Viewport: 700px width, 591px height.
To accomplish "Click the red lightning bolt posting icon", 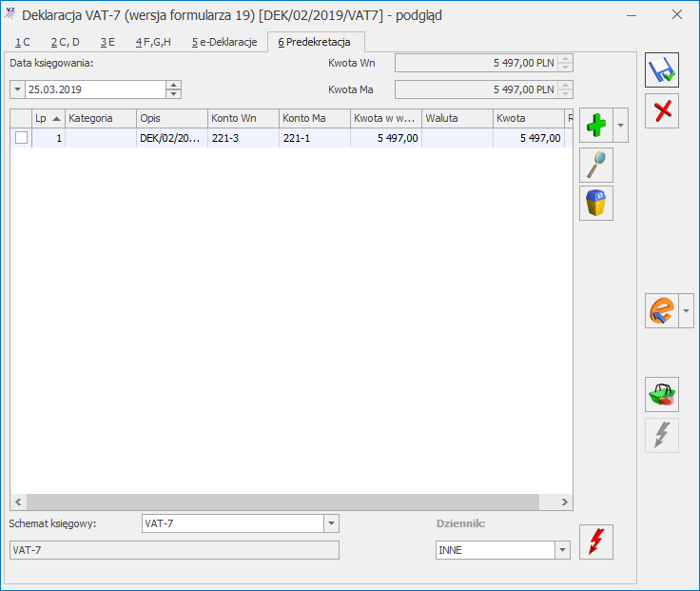I will pos(596,542).
